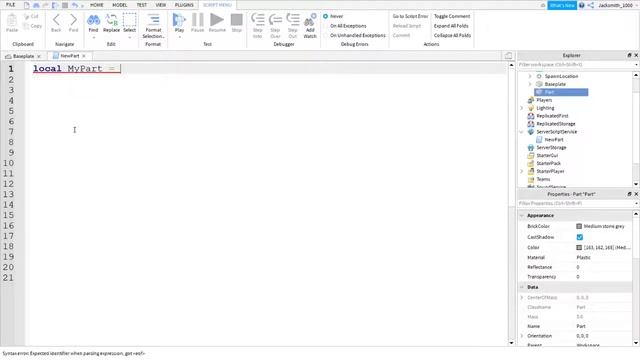Click Collapse All Folds
The width and height of the screenshot is (640, 360).
[x=452, y=36]
